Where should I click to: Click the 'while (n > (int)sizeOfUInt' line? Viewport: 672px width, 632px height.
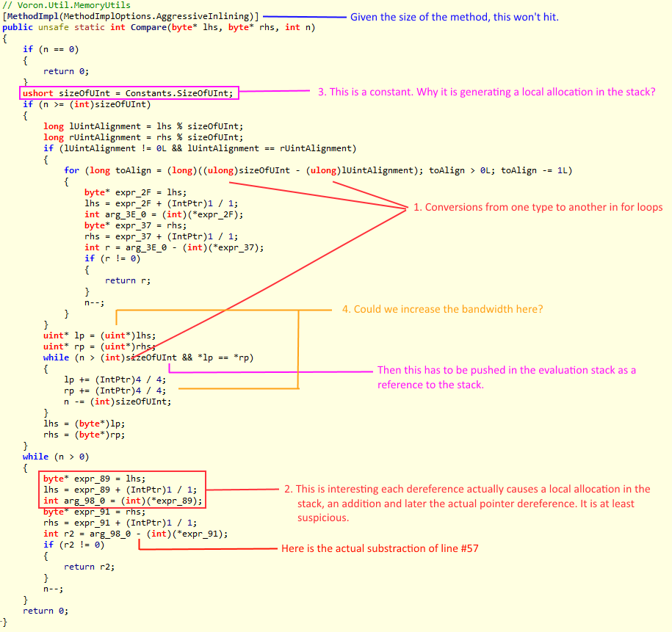coord(148,357)
